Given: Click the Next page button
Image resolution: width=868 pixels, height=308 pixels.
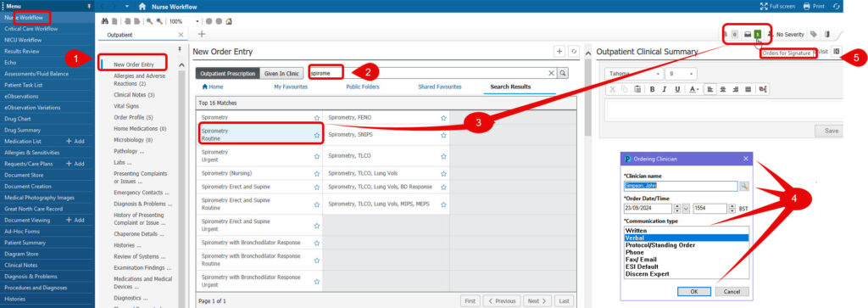Looking at the screenshot, I should (x=537, y=301).
